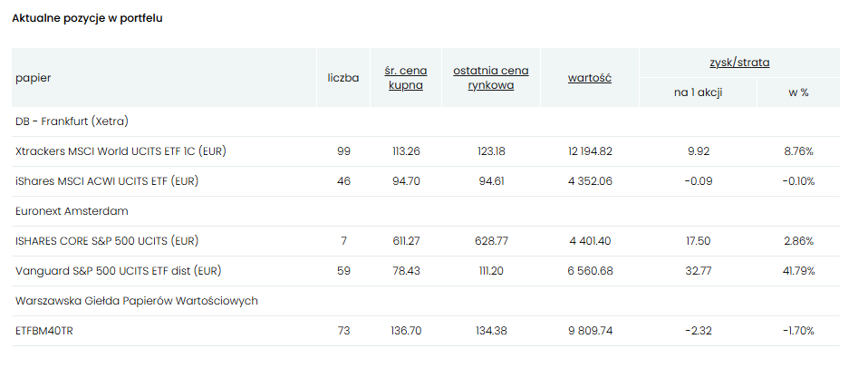868x368 pixels.
Task: Click Vanguard's 41.79% gain value
Action: [798, 271]
